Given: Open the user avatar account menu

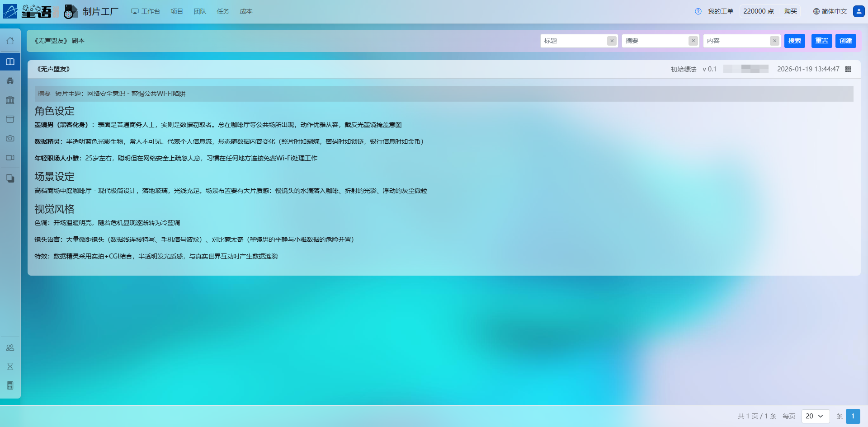Looking at the screenshot, I should click(x=859, y=11).
